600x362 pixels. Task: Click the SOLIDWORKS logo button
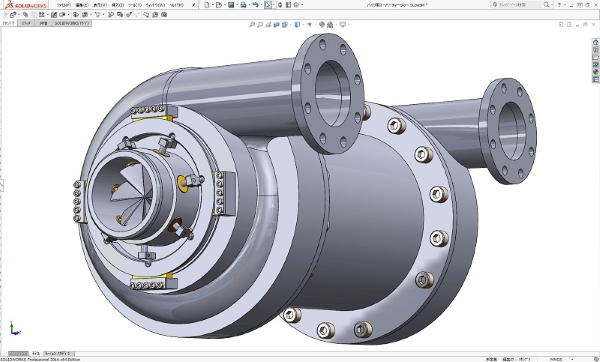(26, 5)
